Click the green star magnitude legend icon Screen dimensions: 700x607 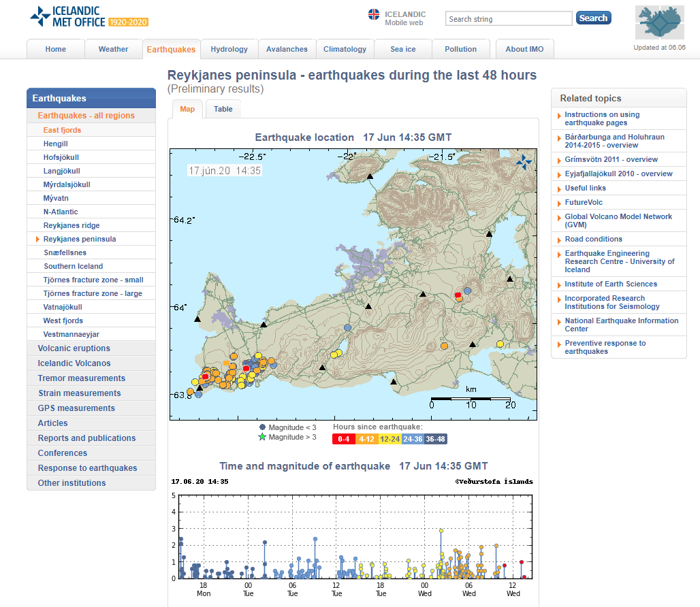pos(262,437)
